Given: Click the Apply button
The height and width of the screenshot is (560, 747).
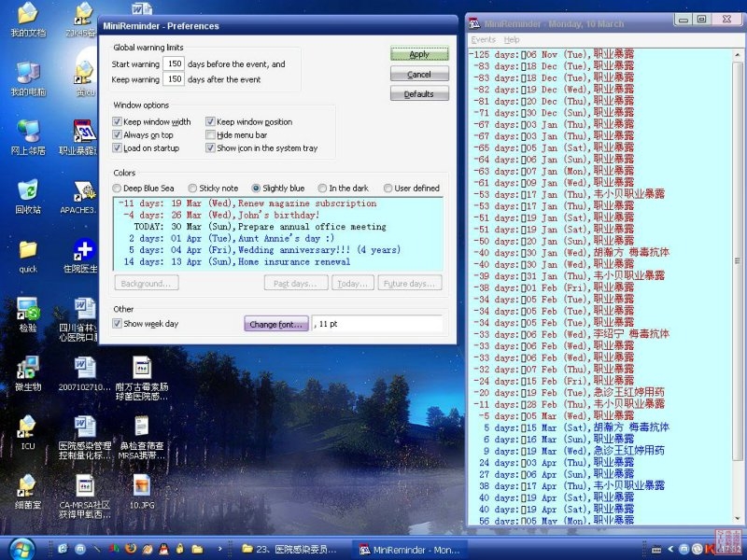Looking at the screenshot, I should [x=419, y=55].
